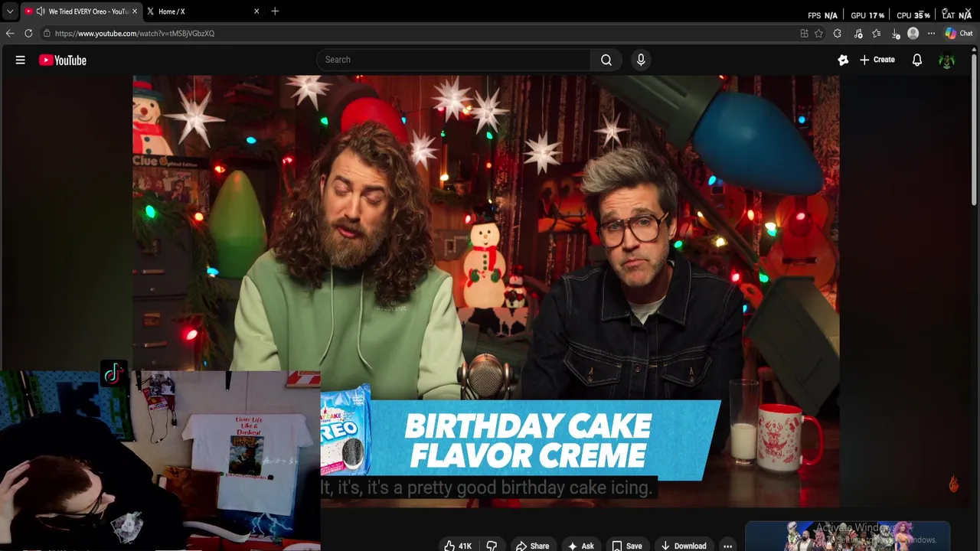Go to the YouTube home logo
This screenshot has width=980, height=551.
(x=63, y=60)
